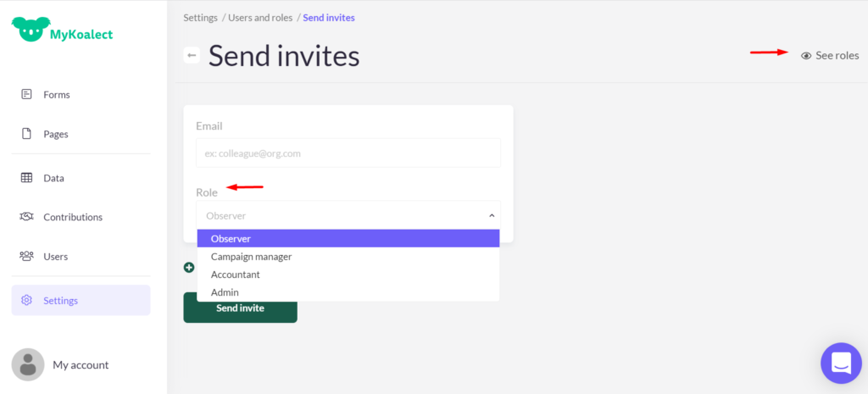Image resolution: width=868 pixels, height=394 pixels.
Task: Click the Pages document icon
Action: [x=26, y=134]
